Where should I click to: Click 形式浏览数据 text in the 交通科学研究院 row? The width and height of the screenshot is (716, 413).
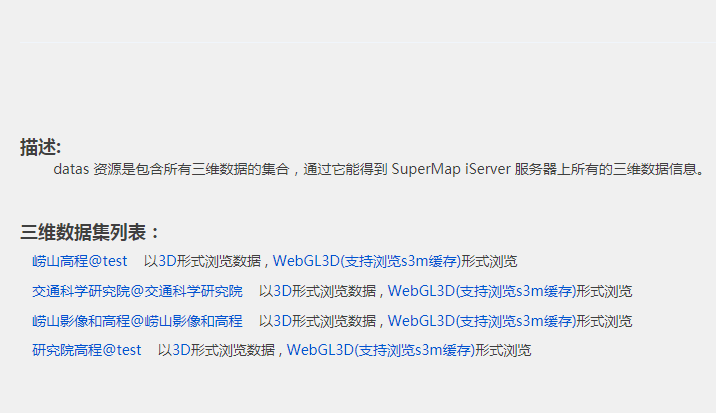pos(334,291)
